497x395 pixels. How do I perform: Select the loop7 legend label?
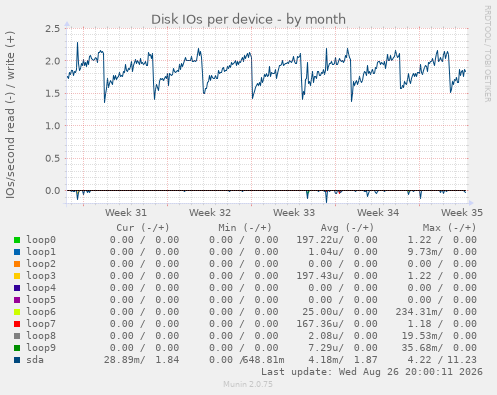coord(41,324)
